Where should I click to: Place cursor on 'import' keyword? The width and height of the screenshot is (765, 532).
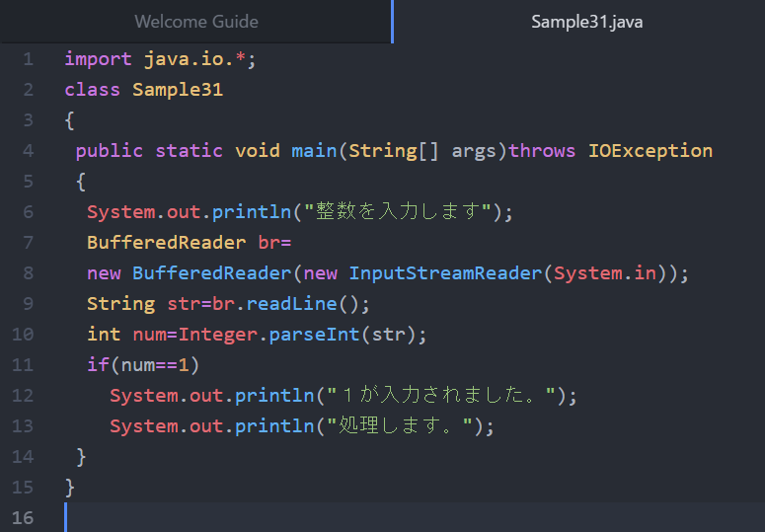(98, 59)
